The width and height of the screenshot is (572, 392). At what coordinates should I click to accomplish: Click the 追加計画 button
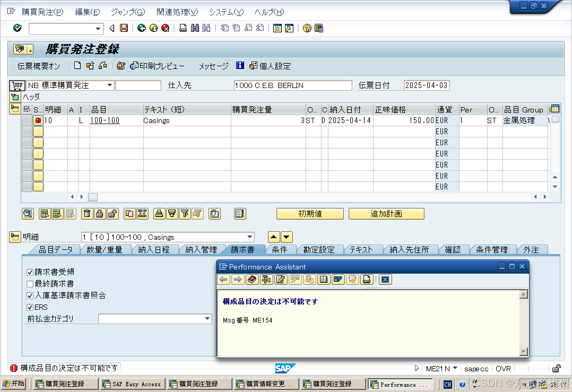pos(386,214)
